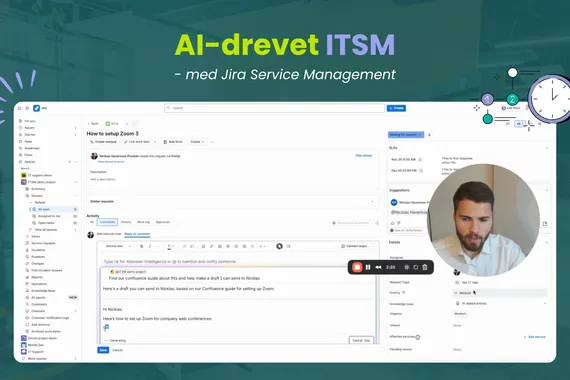Switch to the Comments activity tab
The image size is (570, 380).
point(107,222)
